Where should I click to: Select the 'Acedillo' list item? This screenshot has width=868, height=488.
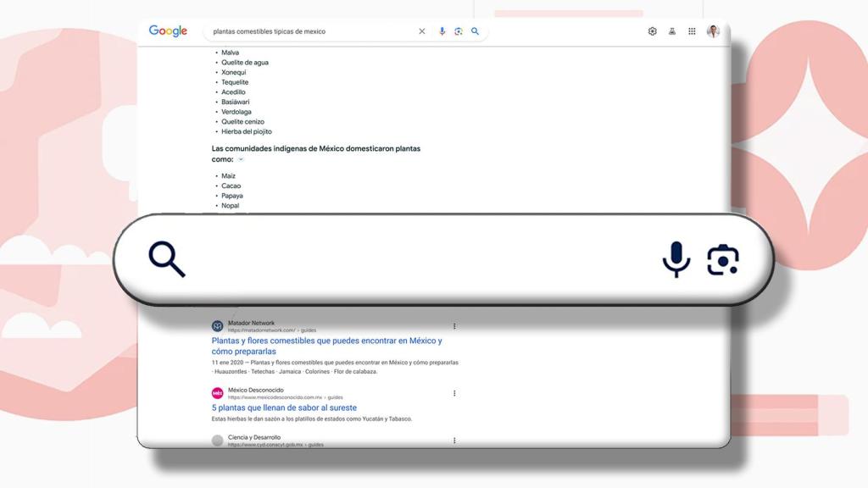pyautogui.click(x=233, y=92)
